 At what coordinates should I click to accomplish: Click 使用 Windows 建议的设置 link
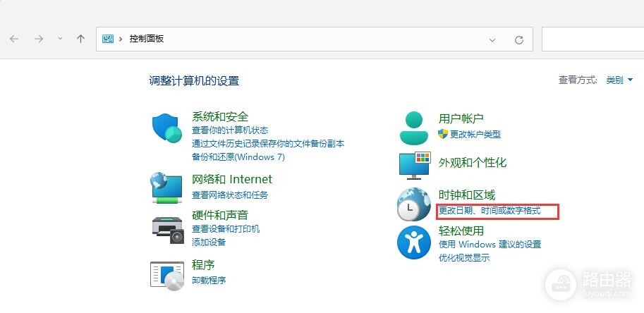click(x=490, y=245)
